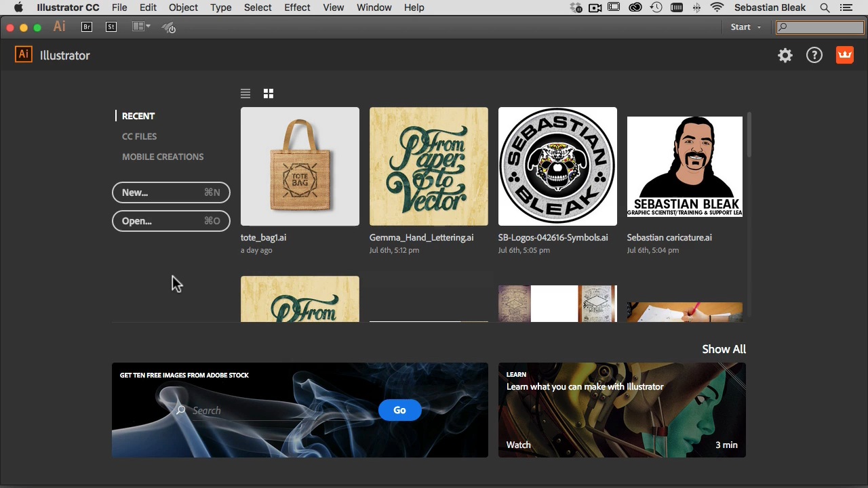868x488 pixels.
Task: Show MOBILE CREATIONS section
Action: pyautogui.click(x=163, y=157)
